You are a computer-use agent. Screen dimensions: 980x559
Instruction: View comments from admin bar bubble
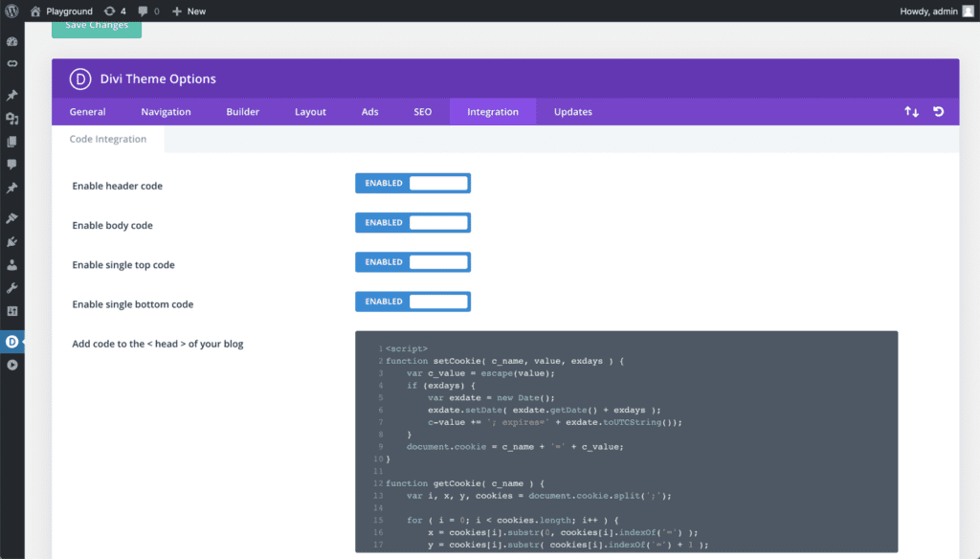pyautogui.click(x=148, y=11)
